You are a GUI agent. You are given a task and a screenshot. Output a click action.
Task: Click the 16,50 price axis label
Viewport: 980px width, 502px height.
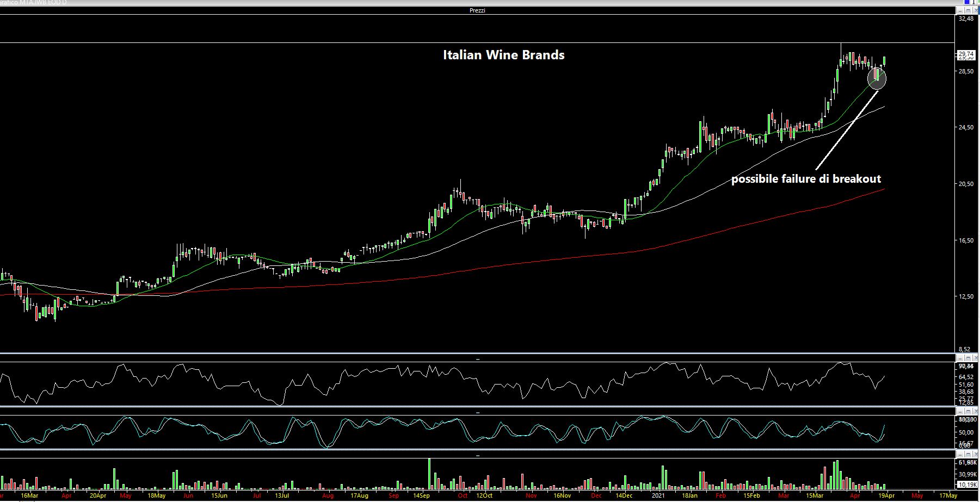(x=966, y=240)
